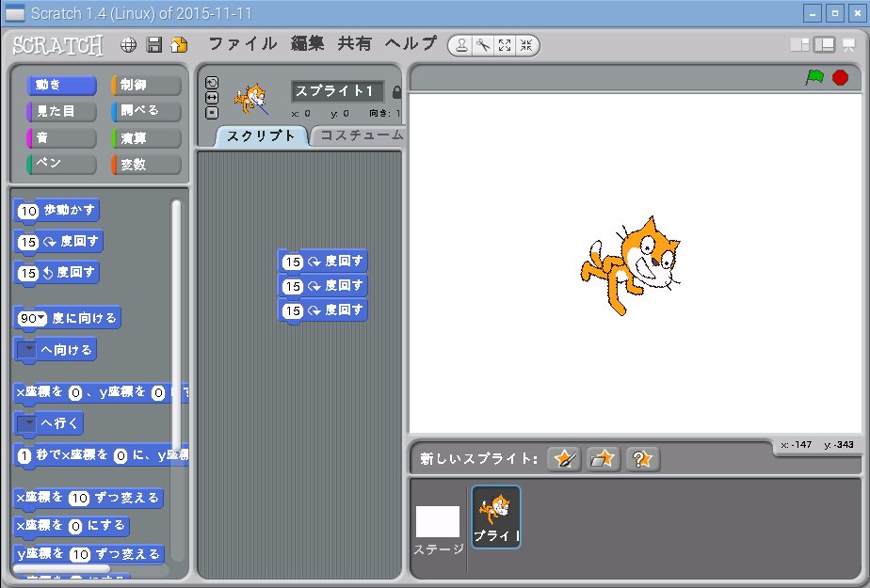Image resolution: width=870 pixels, height=588 pixels.
Task: Click the first 15 度回す script block
Action: [322, 261]
